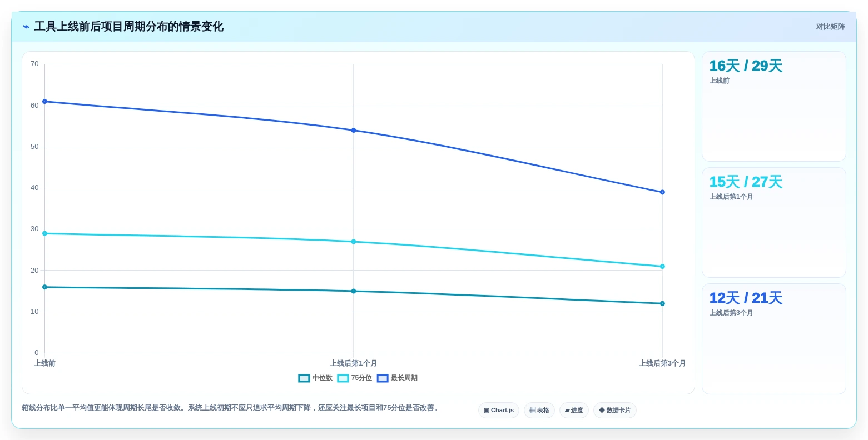868x440 pixels.
Task: Click the 上线后第3个月 caption in bottom card
Action: pyautogui.click(x=731, y=313)
